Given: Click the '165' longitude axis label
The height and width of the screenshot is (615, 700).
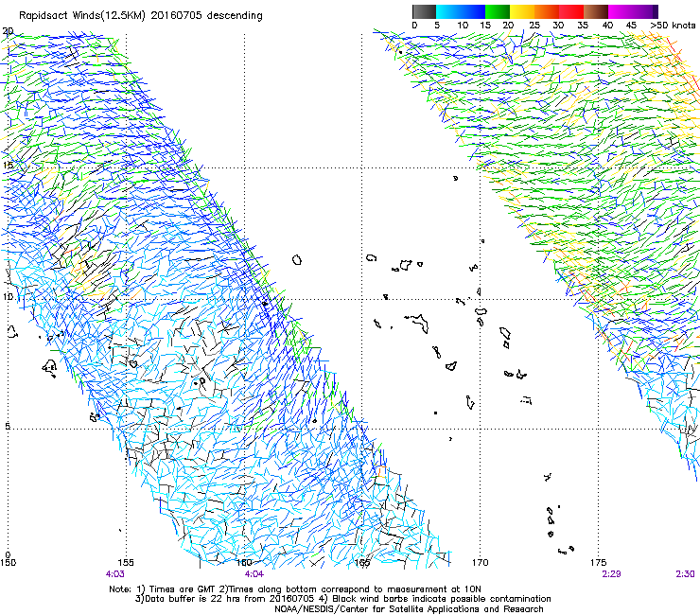Looking at the screenshot, I should coord(362,562).
